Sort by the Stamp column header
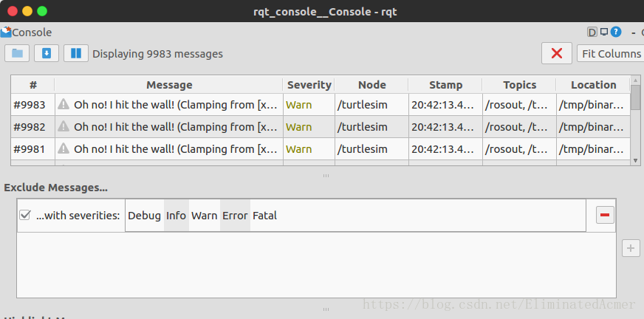Screen dimensions: 644x319 [445, 85]
